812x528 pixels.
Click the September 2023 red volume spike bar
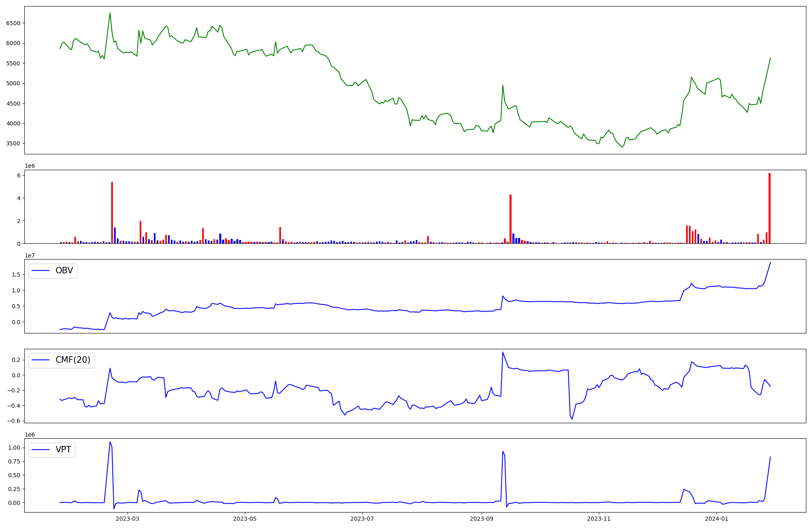(x=510, y=219)
